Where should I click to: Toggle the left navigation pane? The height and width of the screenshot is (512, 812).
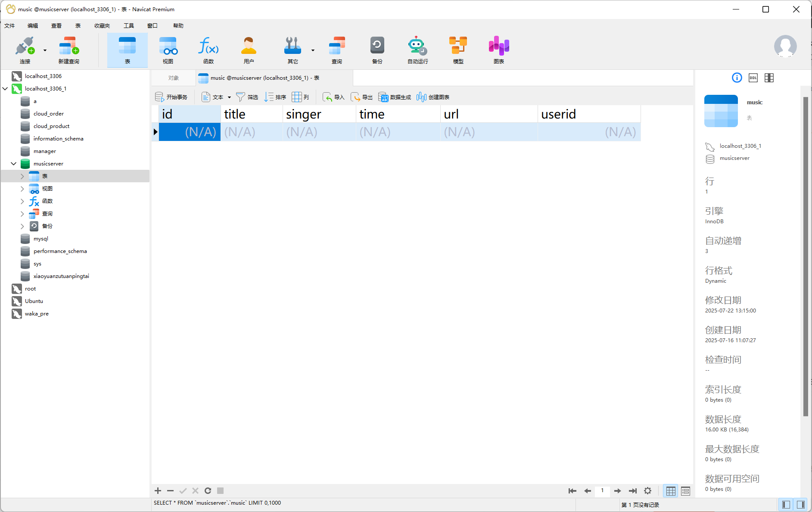[786, 505]
